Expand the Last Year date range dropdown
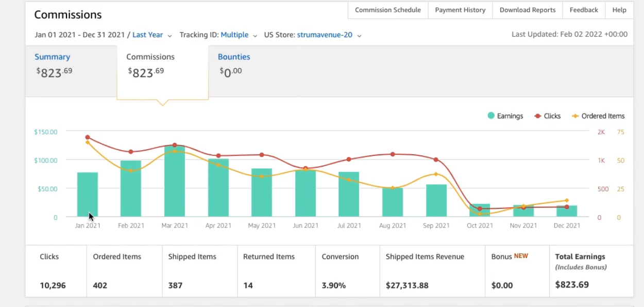 click(x=152, y=35)
